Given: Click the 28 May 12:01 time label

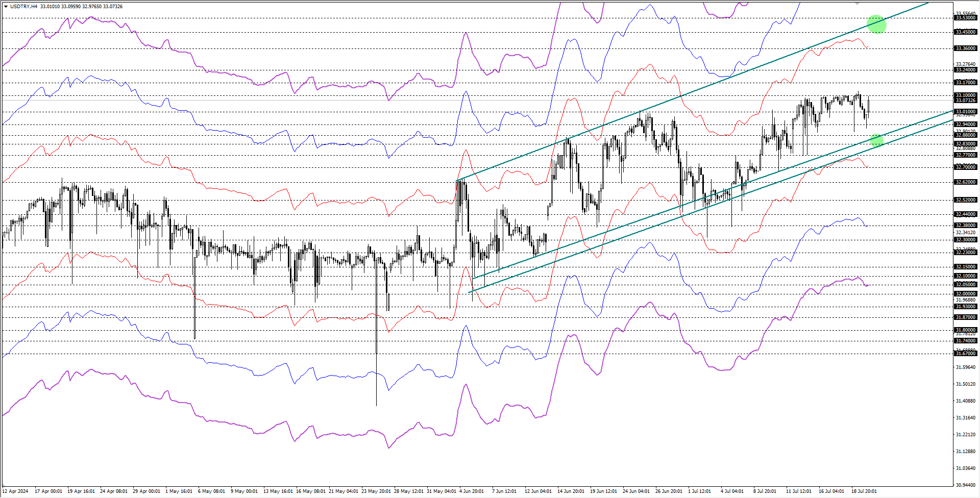Looking at the screenshot, I should [409, 491].
